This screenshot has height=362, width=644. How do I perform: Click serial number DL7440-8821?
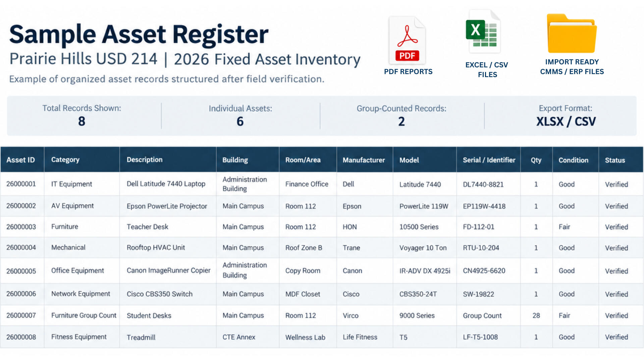[x=483, y=184]
